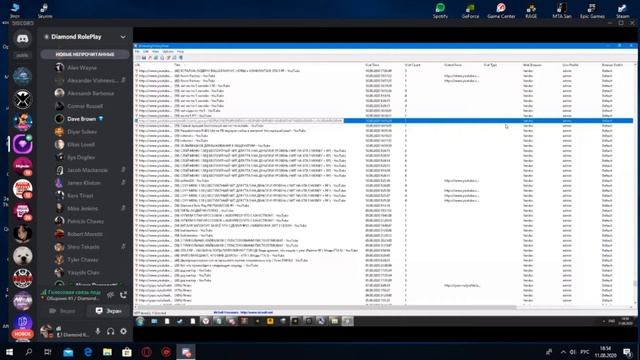Open Epic Games desktop shortcut
Image resolution: width=640 pixels, height=360 pixels.
[x=592, y=11]
